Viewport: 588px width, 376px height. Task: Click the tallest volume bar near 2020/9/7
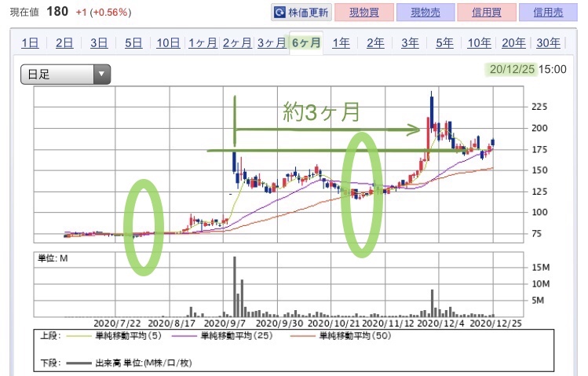[x=235, y=287]
